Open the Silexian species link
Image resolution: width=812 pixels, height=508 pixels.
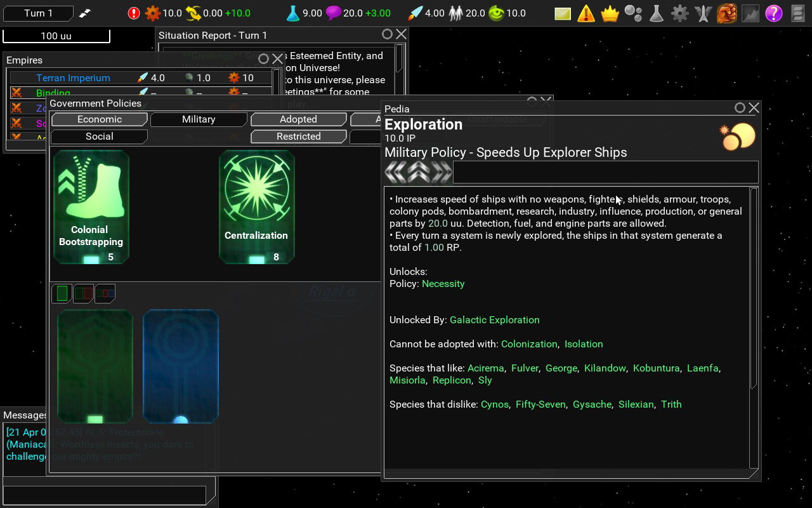[x=636, y=404]
